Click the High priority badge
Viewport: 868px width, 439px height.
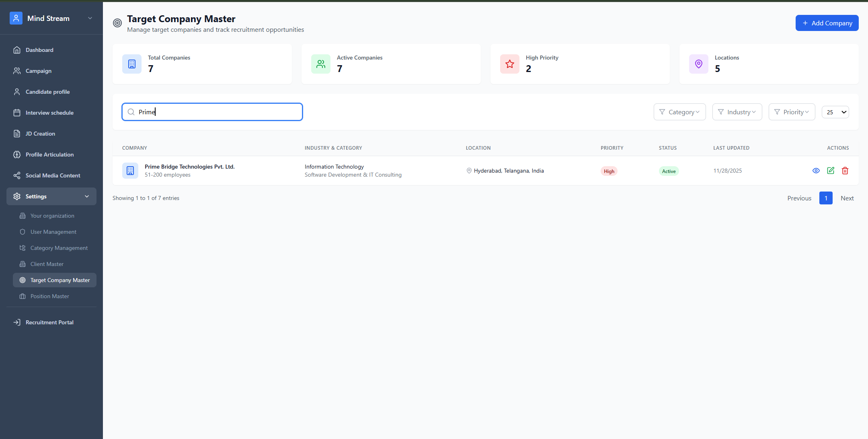pos(609,171)
